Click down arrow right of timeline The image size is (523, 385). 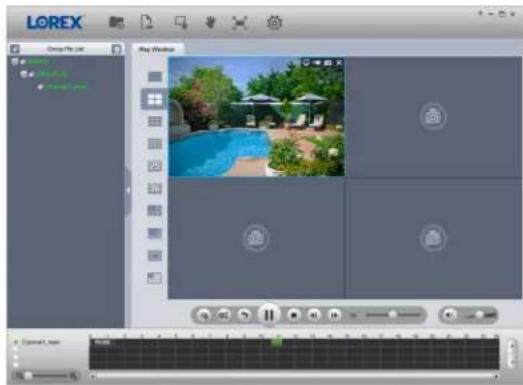tap(511, 361)
